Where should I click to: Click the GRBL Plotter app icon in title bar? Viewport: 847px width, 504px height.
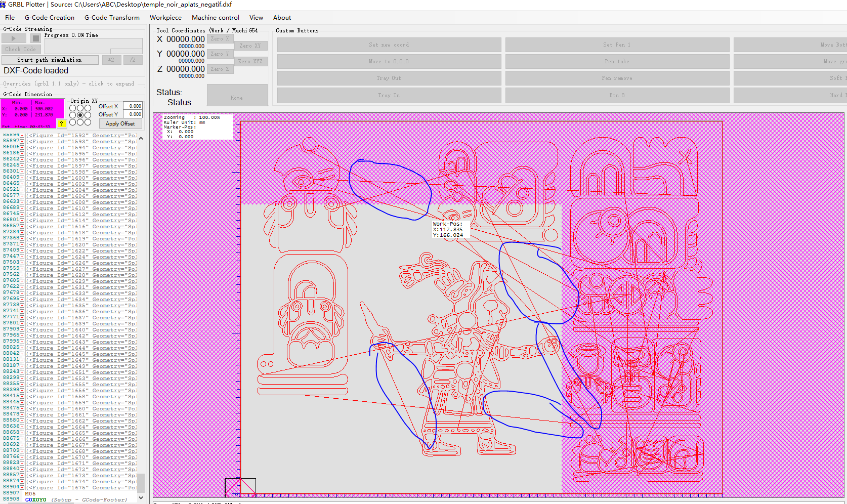3,4
